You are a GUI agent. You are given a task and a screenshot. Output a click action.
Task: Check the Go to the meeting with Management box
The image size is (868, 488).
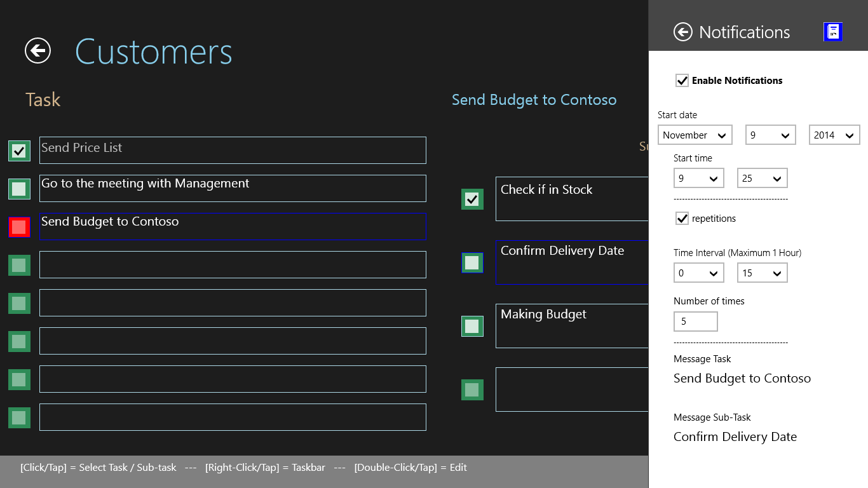point(19,189)
